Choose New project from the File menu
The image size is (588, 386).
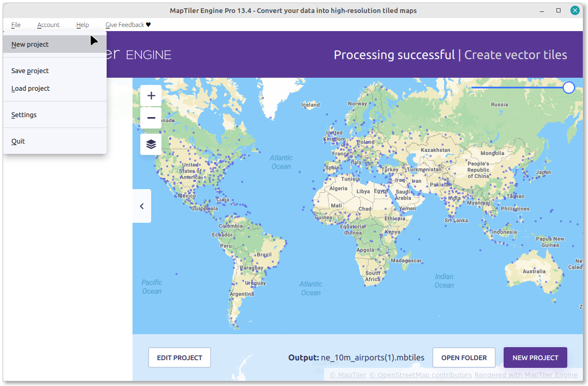pos(55,45)
